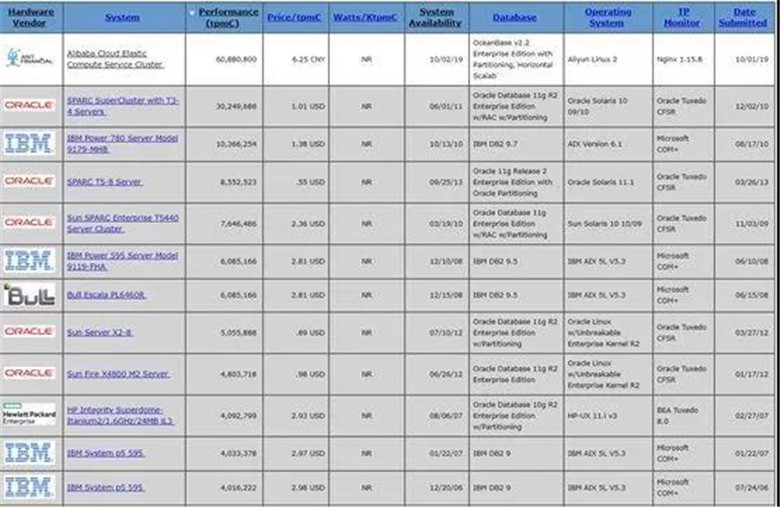Open the Bull Escala PL6460R system link

click(106, 295)
